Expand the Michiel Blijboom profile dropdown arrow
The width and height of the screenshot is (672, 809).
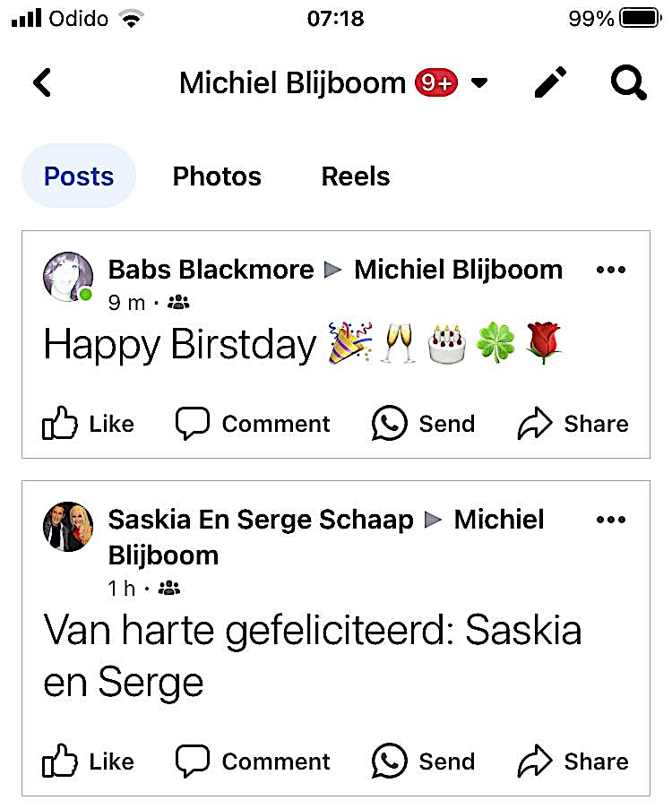click(479, 83)
